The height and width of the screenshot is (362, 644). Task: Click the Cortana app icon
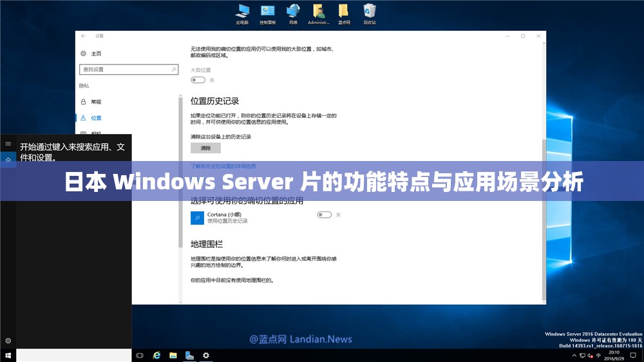(197, 218)
